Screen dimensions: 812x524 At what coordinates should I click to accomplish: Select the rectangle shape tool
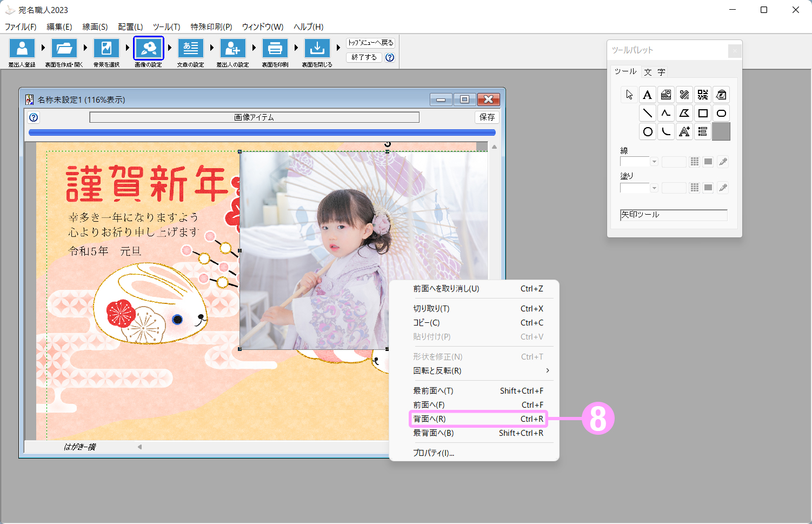pos(703,114)
